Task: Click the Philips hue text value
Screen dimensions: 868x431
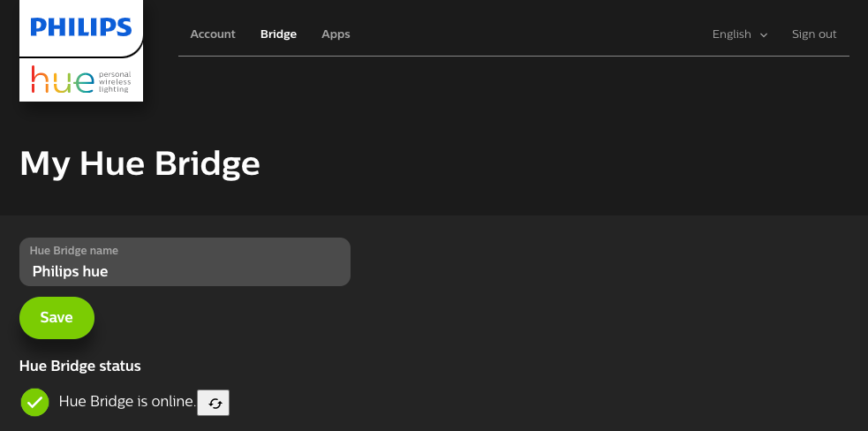Action: 71,271
